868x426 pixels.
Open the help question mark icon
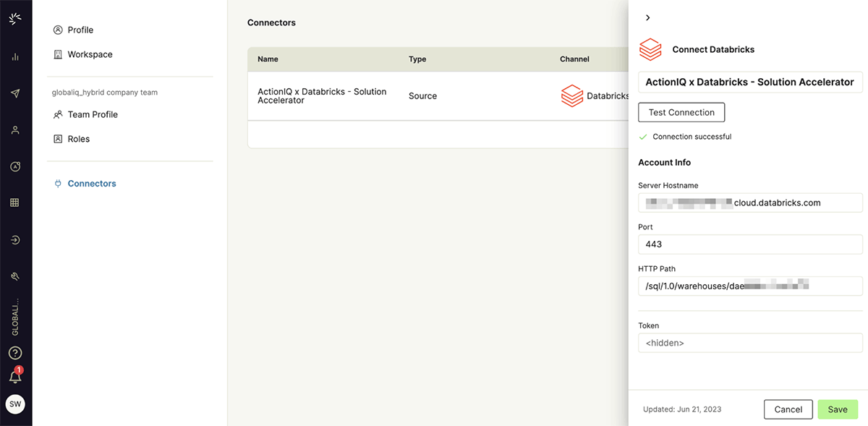point(15,353)
